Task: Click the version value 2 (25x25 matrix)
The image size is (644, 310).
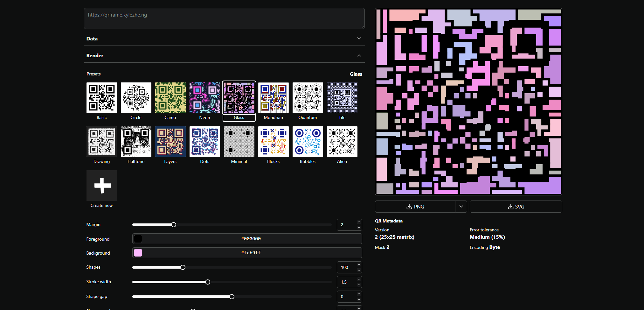Action: point(395,237)
